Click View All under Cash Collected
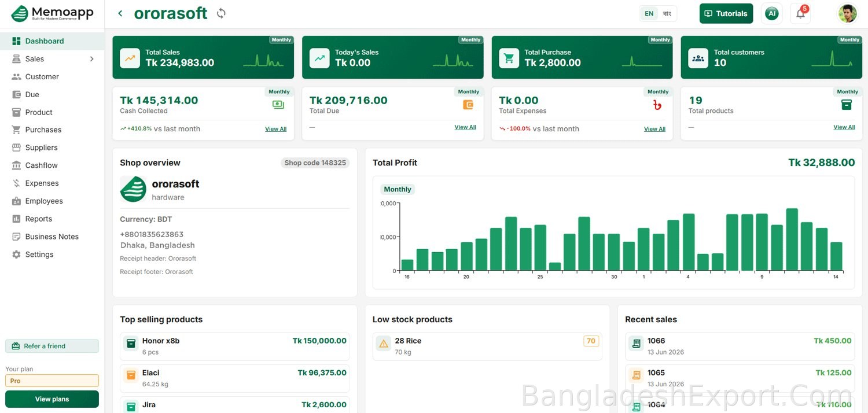The height and width of the screenshot is (413, 868). [275, 129]
